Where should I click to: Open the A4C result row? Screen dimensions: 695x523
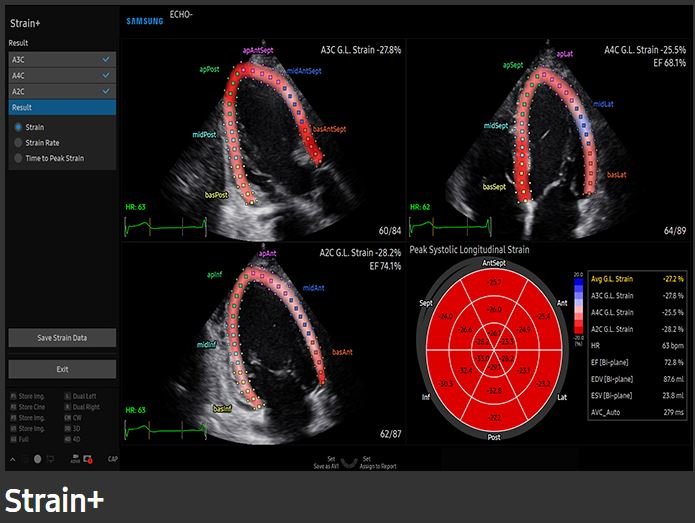click(62, 75)
